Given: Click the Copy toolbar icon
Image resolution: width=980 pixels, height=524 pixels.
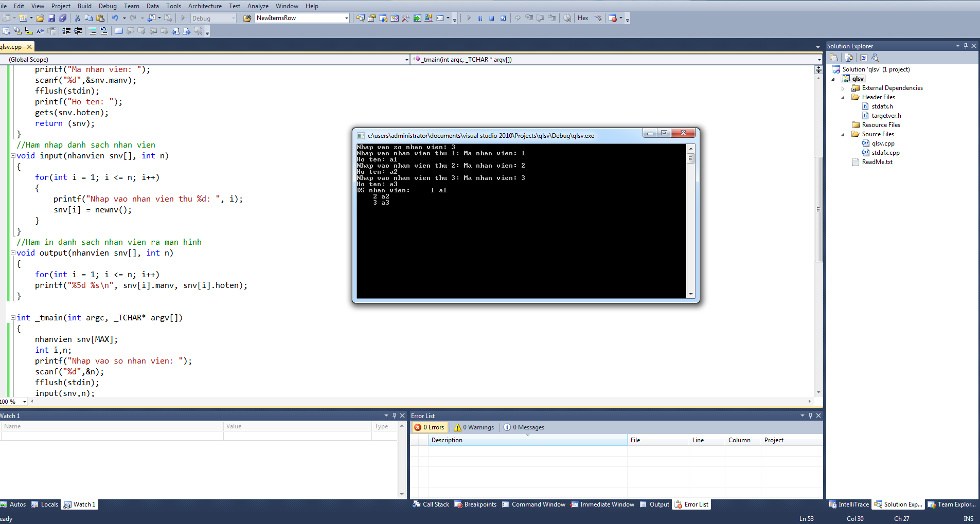Looking at the screenshot, I should click(89, 18).
